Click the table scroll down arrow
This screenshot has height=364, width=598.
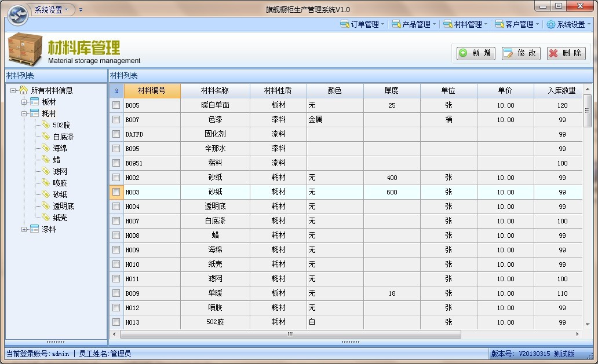(588, 325)
